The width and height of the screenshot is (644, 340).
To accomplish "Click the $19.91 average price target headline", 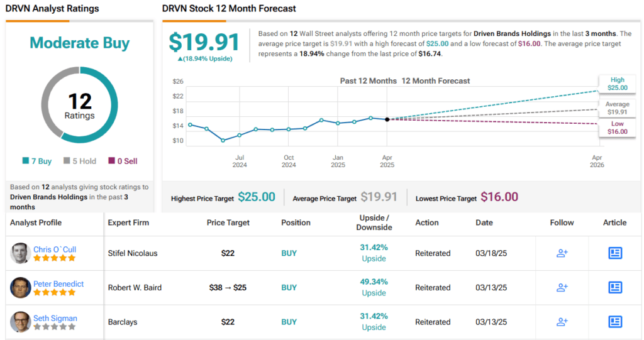I will pos(204,42).
